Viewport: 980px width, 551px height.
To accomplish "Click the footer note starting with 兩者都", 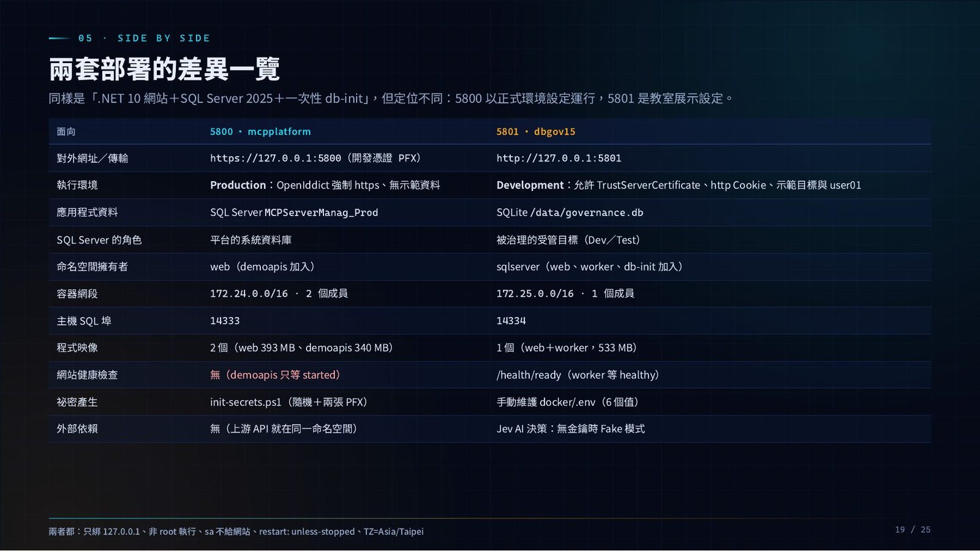I will (236, 531).
